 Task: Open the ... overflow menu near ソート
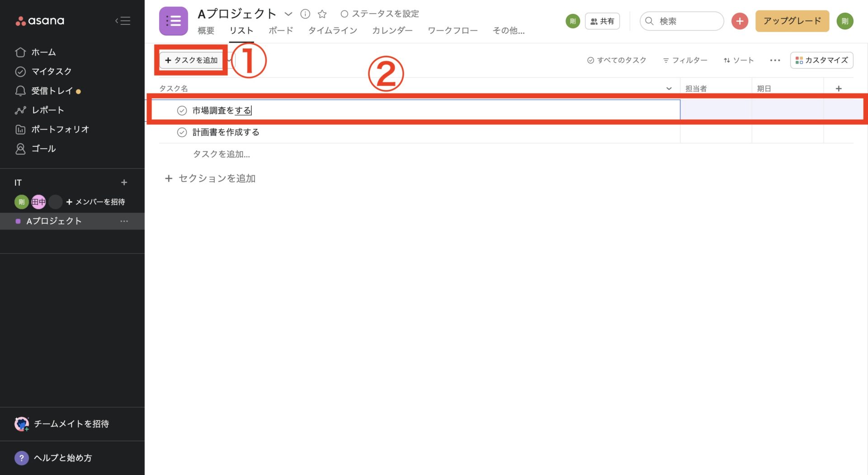pos(774,60)
